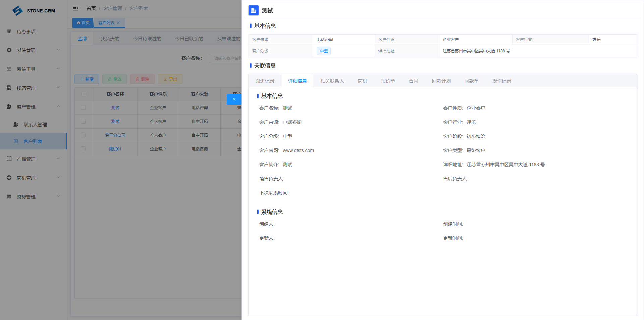Click the sidebar collapse hamburger icon
Viewport: 644px width, 320px height.
(x=75, y=8)
